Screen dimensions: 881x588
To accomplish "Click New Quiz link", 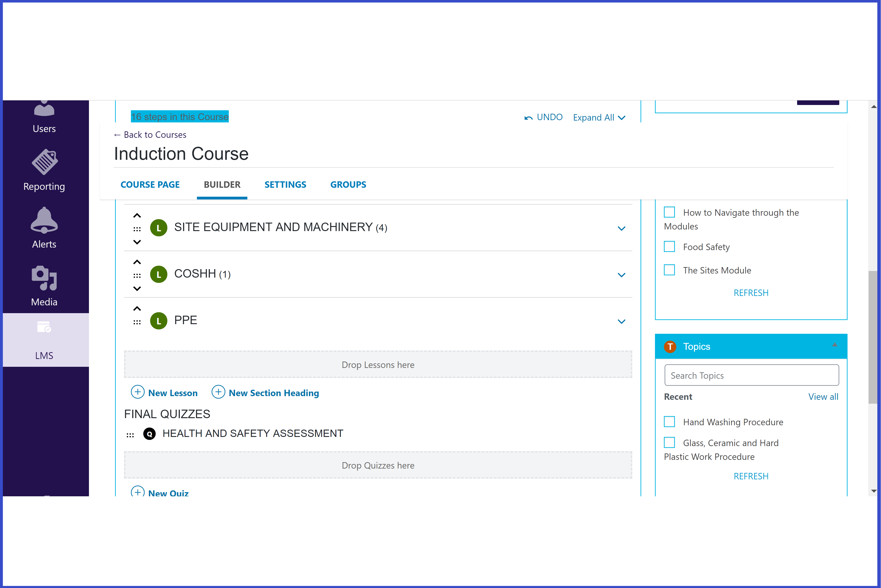I will 168,493.
